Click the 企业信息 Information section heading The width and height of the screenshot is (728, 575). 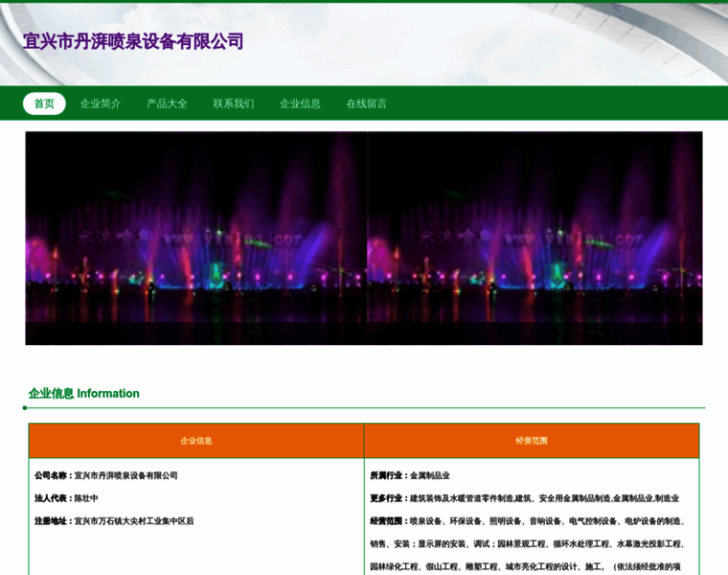(x=84, y=394)
